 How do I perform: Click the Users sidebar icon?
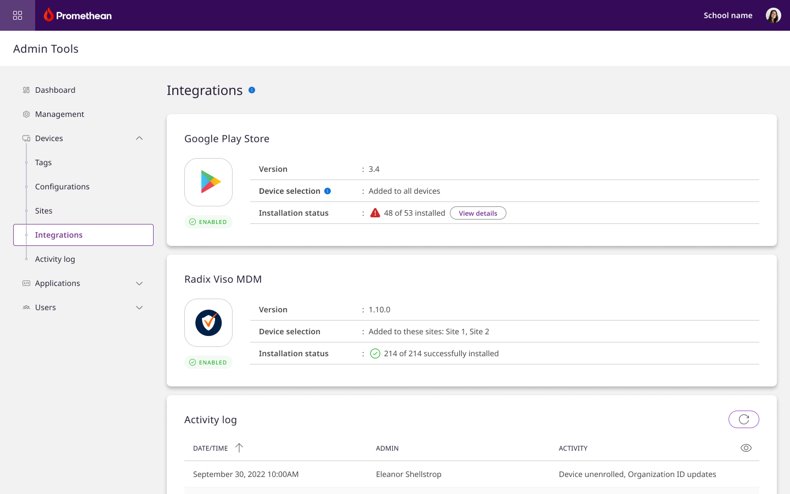click(26, 307)
